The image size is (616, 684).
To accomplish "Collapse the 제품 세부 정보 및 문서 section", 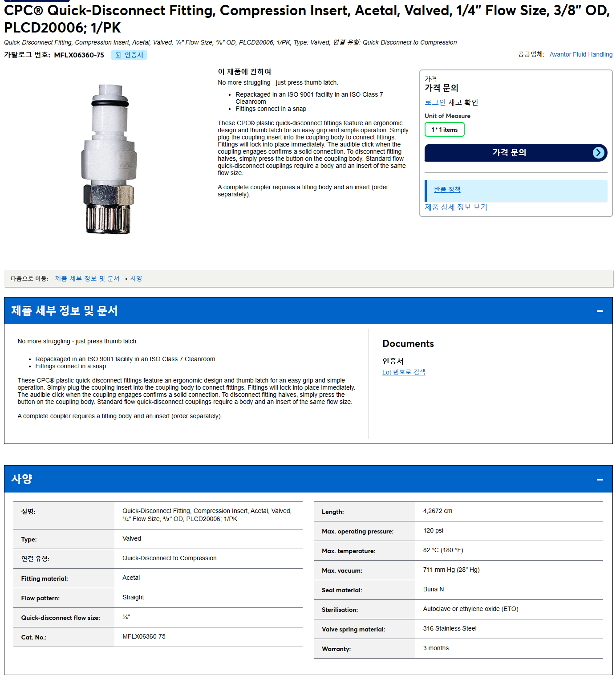I will 600,311.
